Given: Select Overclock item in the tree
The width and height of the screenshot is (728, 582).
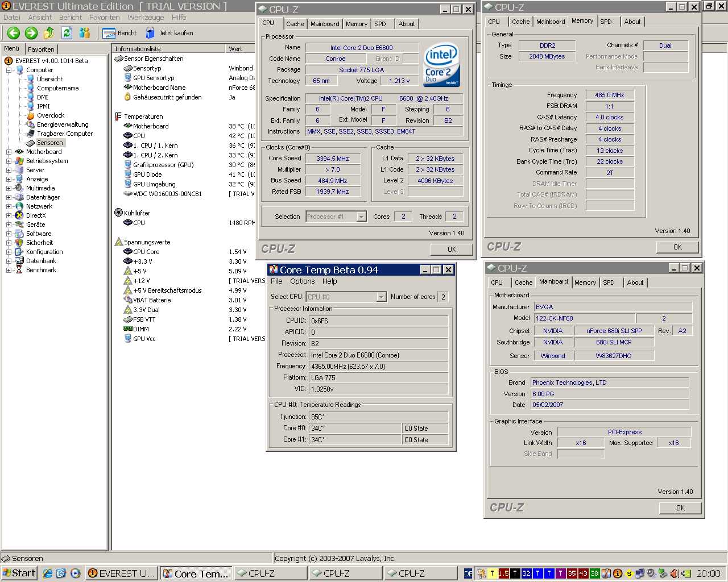Looking at the screenshot, I should 50,115.
